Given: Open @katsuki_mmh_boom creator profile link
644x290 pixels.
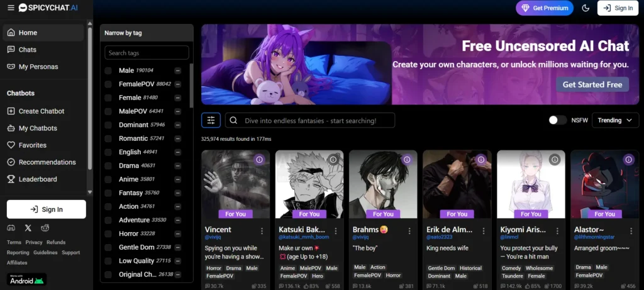Looking at the screenshot, I should click(x=304, y=237).
